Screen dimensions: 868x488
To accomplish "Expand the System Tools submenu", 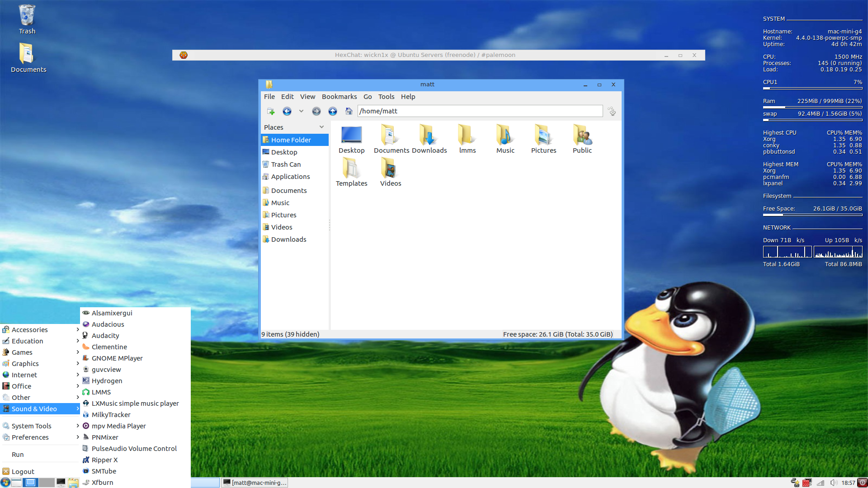I will click(40, 426).
